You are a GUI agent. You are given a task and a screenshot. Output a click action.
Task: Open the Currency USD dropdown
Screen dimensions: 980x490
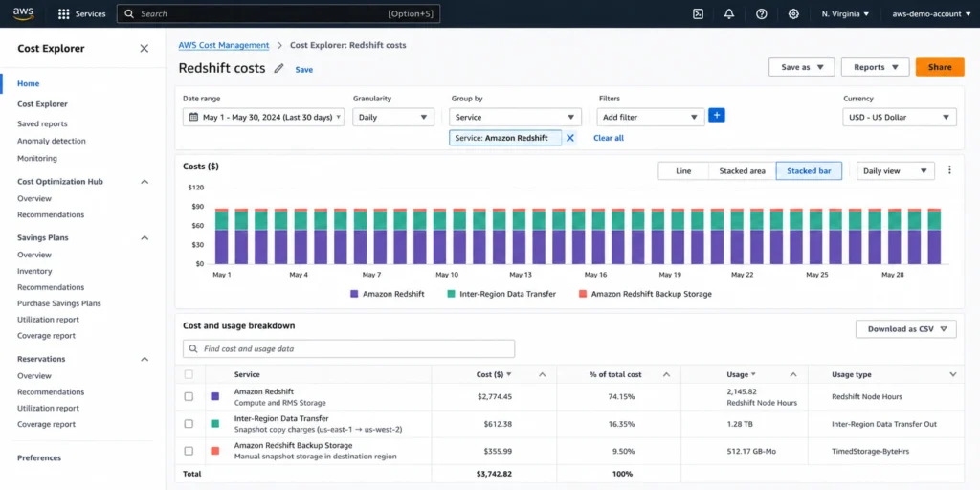pyautogui.click(x=900, y=117)
